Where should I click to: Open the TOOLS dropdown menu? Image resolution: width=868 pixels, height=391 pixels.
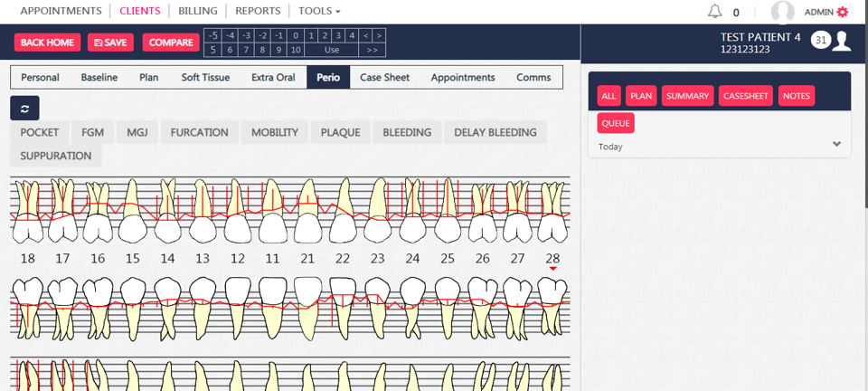pyautogui.click(x=319, y=11)
